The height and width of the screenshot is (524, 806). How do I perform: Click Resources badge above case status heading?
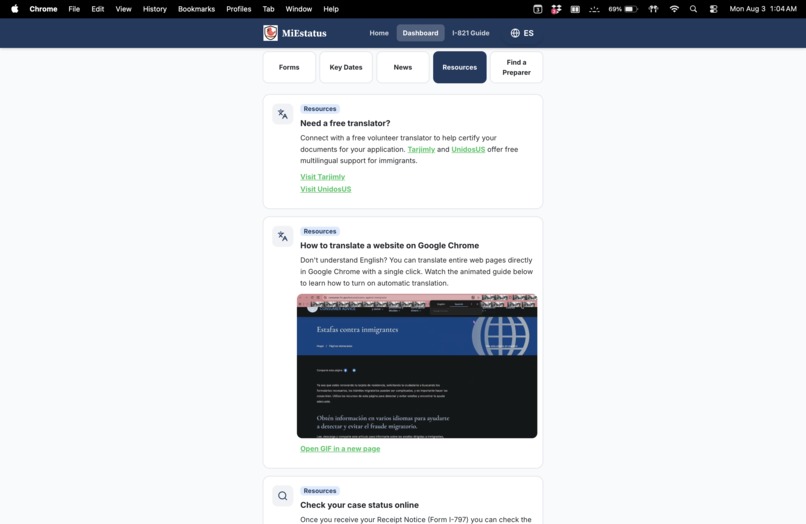coord(320,491)
